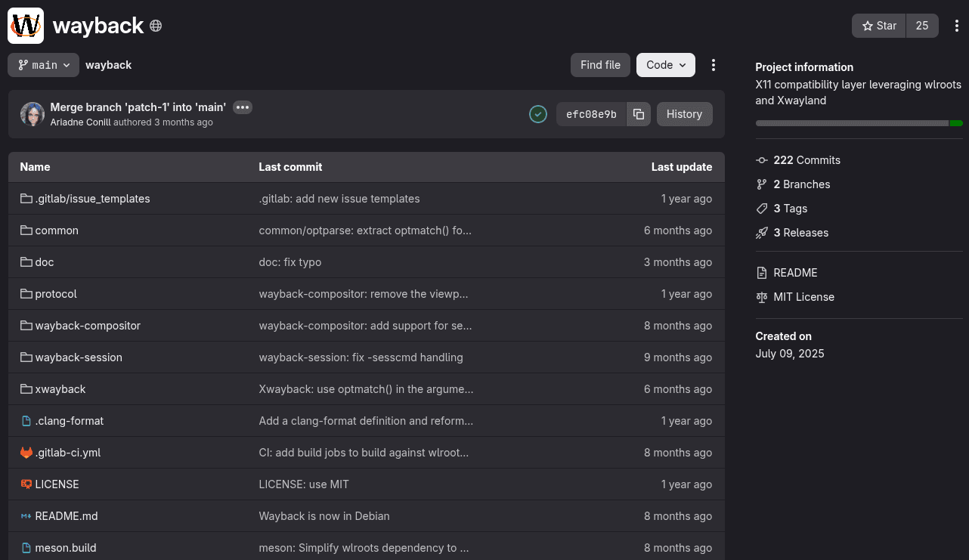Click the .gitlab/issue_templates folder icon

(x=26, y=199)
